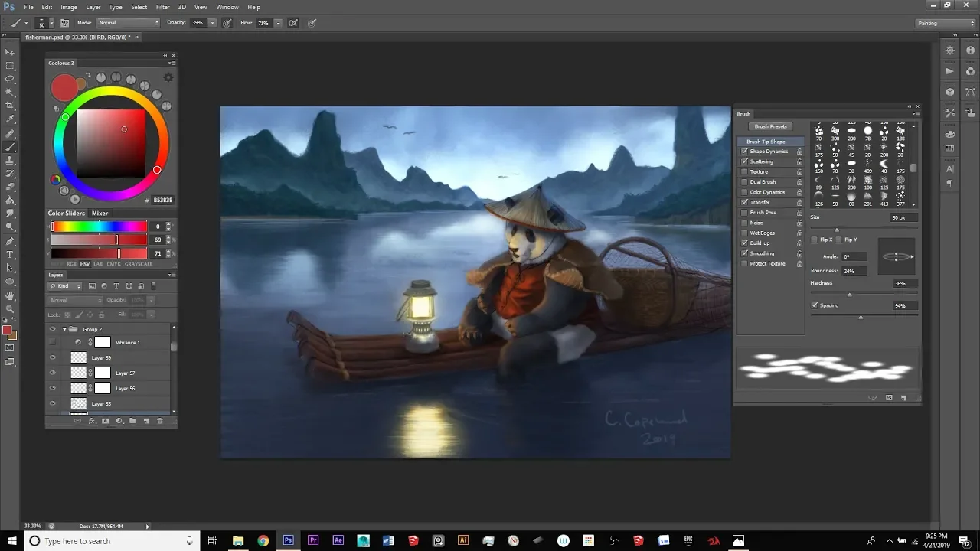
Task: Select Brush Tip Shape section
Action: click(x=770, y=142)
